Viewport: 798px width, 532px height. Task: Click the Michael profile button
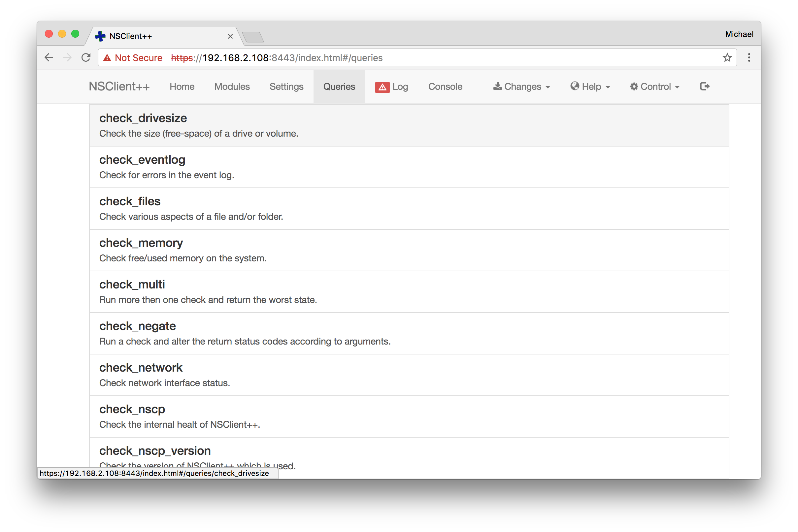[x=739, y=34]
